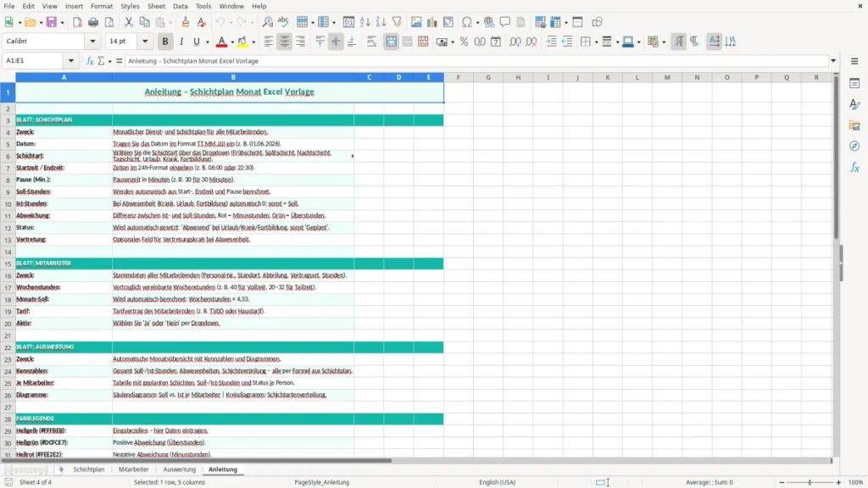Open background color dropdown arrow
The height and width of the screenshot is (488, 868).
click(253, 42)
